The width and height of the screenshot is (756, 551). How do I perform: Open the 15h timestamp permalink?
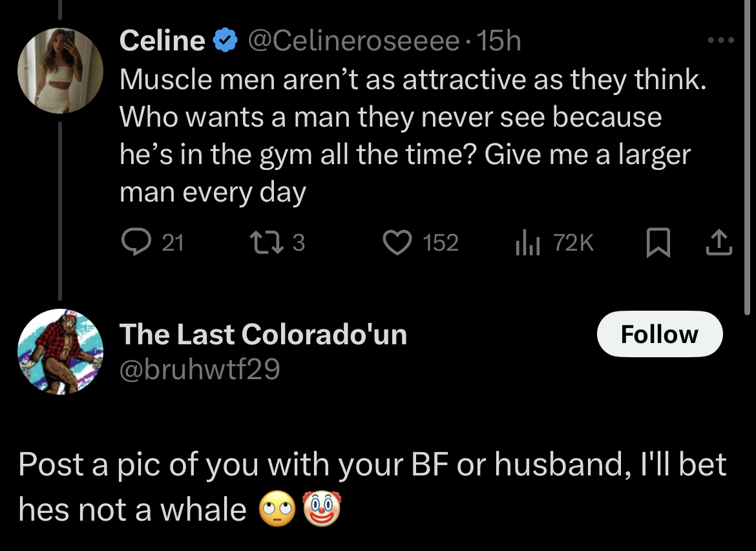(x=498, y=41)
